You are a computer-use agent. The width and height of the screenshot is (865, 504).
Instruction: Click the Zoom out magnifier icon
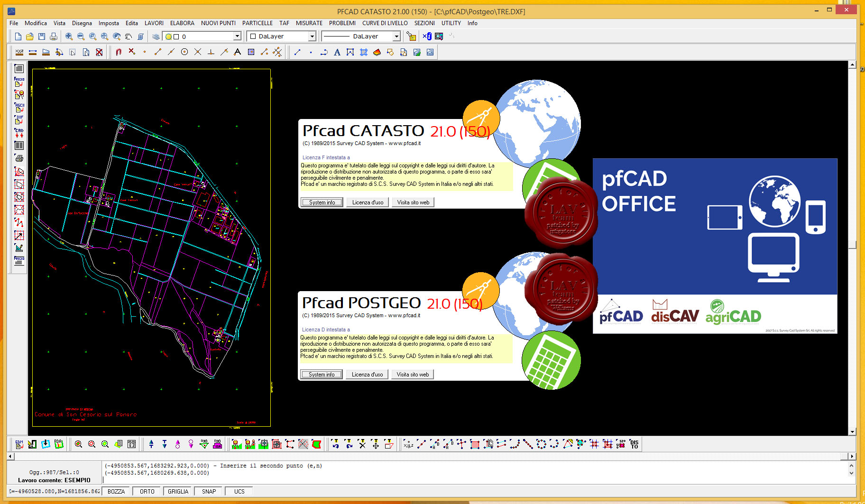coord(81,37)
